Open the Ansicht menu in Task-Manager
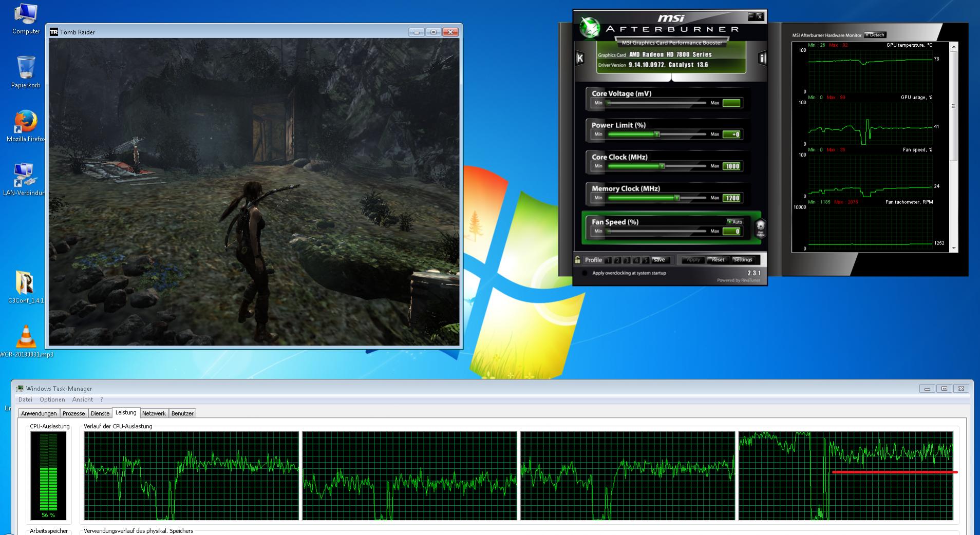980x535 pixels. [x=83, y=399]
